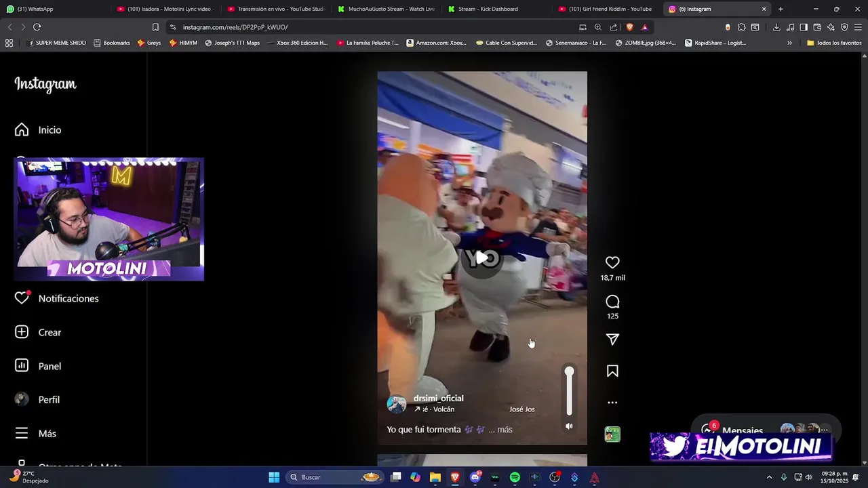Open File Explorer from the taskbar

click(x=435, y=477)
